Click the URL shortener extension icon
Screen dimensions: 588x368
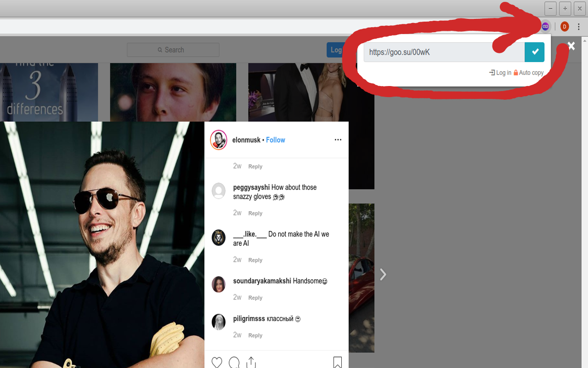tap(545, 27)
